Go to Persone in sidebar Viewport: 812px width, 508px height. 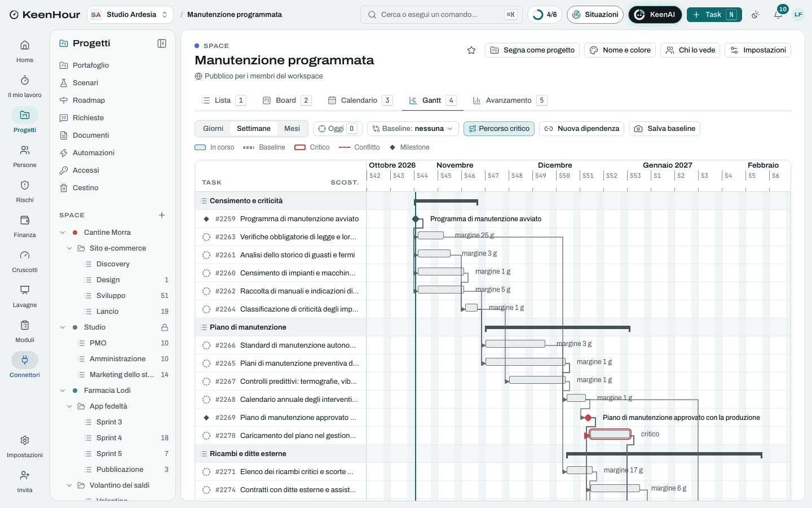click(25, 156)
